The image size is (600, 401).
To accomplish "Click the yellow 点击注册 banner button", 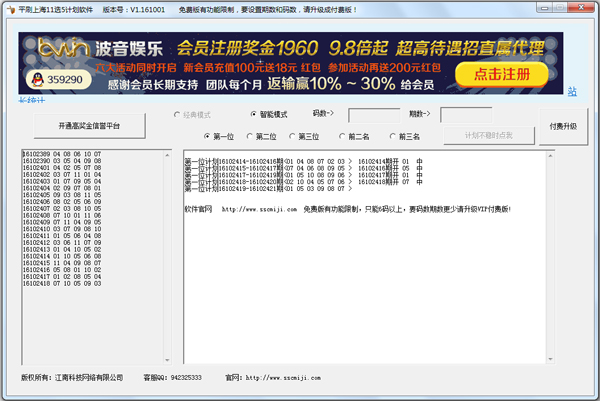I will [502, 74].
